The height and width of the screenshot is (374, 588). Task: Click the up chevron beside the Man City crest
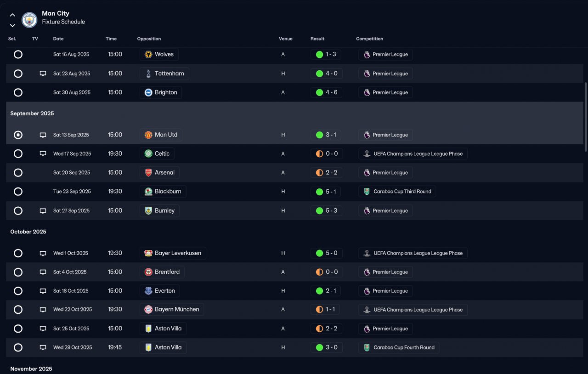point(12,15)
